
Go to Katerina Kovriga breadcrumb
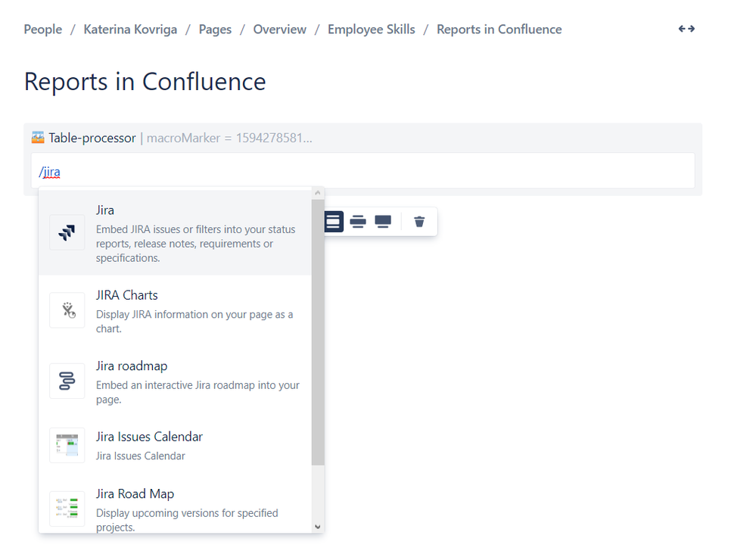click(x=130, y=30)
